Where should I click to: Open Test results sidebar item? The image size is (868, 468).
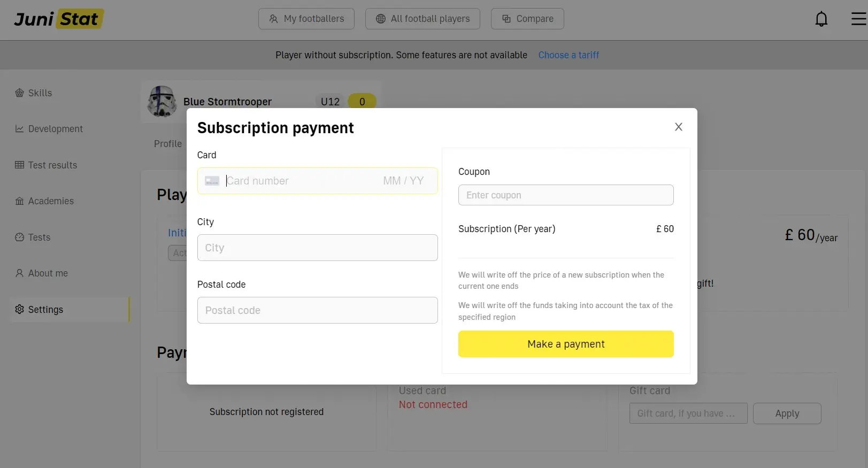[52, 165]
